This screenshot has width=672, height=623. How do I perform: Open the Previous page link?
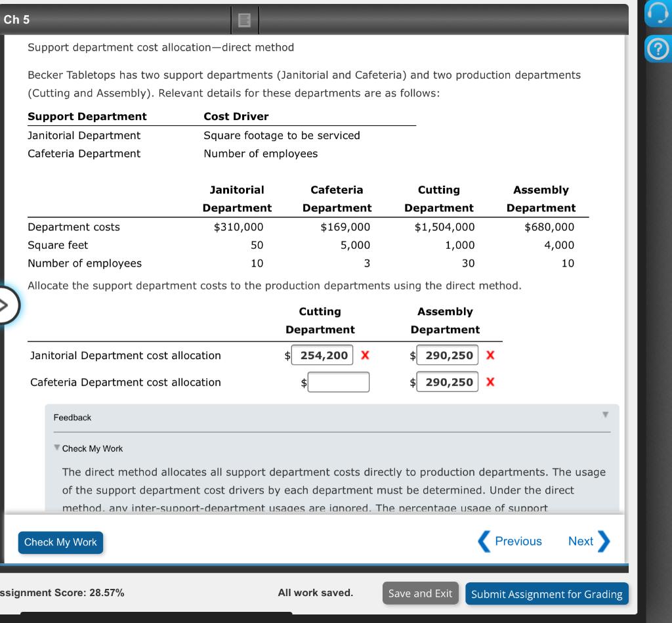(518, 541)
